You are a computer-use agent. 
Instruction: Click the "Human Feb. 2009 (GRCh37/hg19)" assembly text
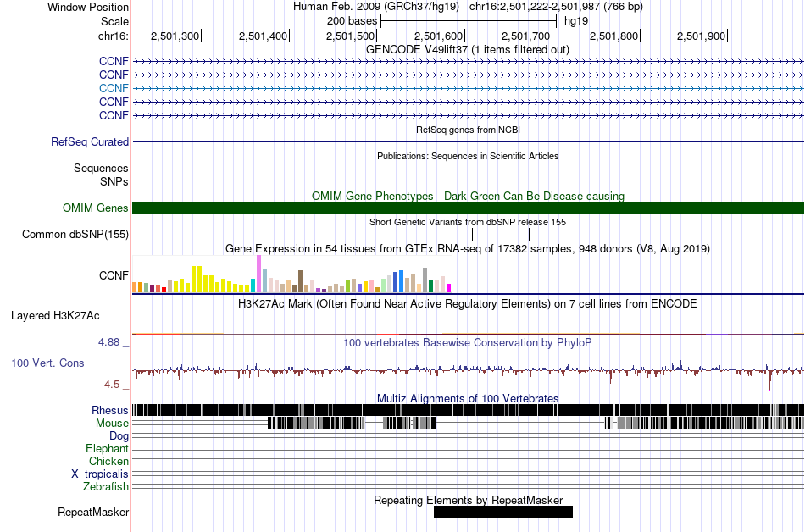(375, 7)
